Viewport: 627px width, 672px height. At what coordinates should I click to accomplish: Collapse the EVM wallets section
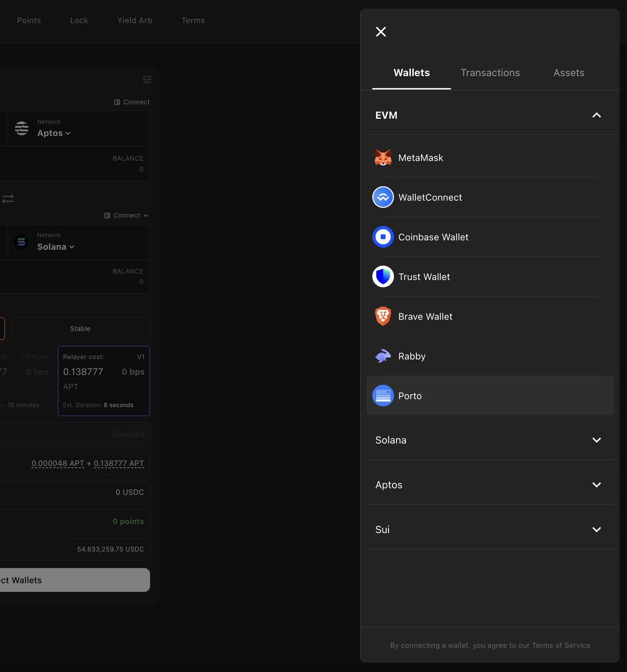[x=490, y=115]
